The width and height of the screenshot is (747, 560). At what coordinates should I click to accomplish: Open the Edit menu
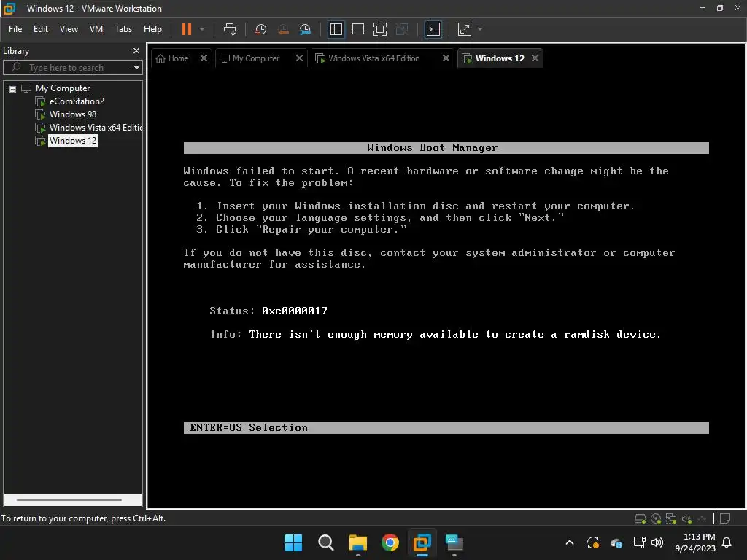point(41,29)
